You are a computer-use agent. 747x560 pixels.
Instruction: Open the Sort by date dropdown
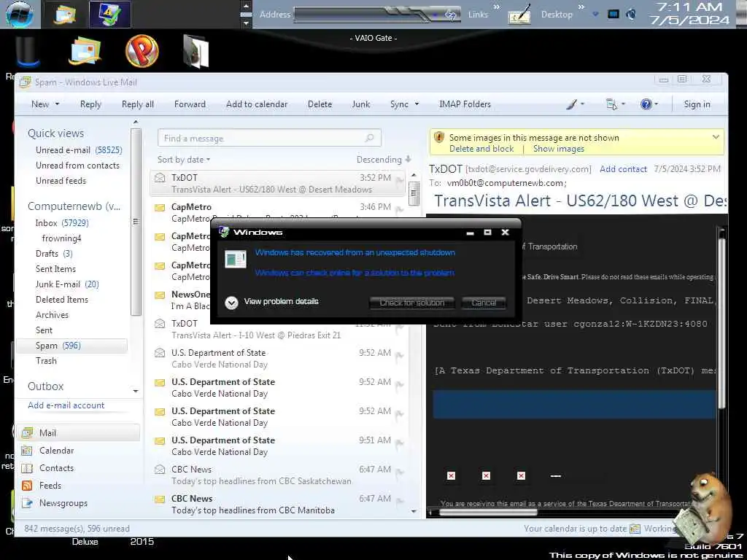coord(184,160)
